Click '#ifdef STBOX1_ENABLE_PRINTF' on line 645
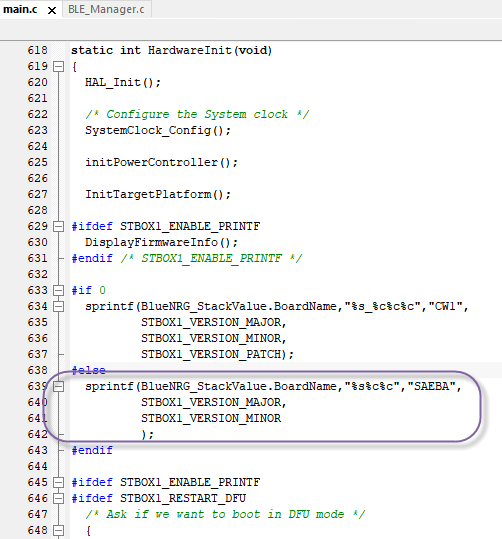This screenshot has width=502, height=539. pos(166,482)
